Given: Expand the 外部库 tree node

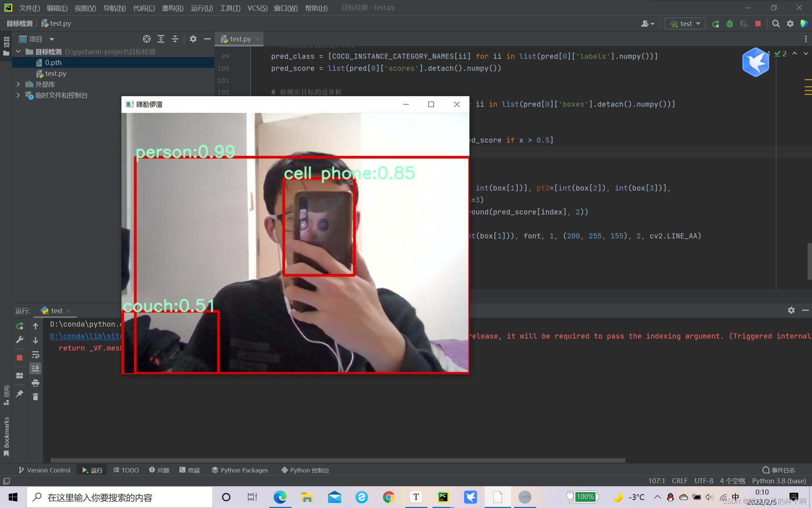Looking at the screenshot, I should [18, 84].
